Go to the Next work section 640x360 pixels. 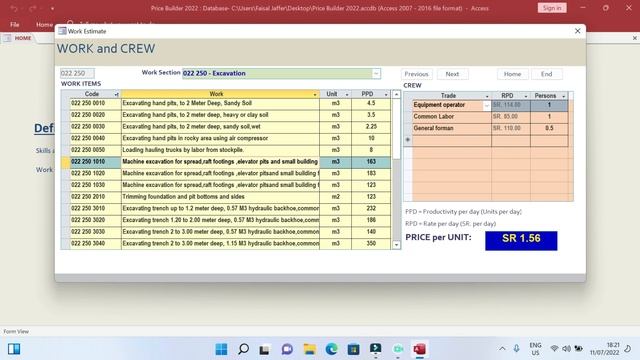click(452, 74)
